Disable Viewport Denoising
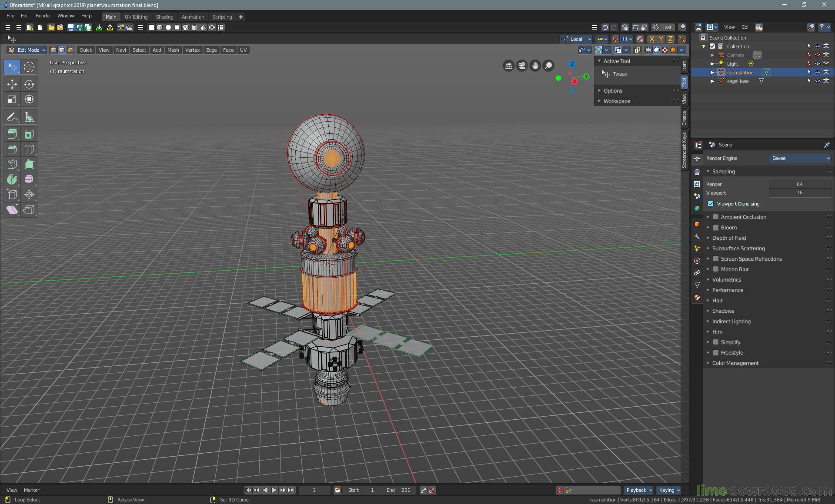835x504 pixels. pos(711,204)
